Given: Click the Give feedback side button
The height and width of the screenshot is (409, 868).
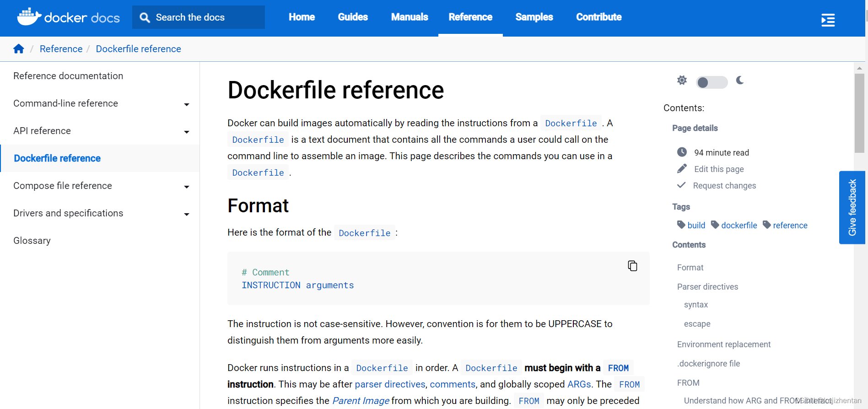Looking at the screenshot, I should [852, 207].
